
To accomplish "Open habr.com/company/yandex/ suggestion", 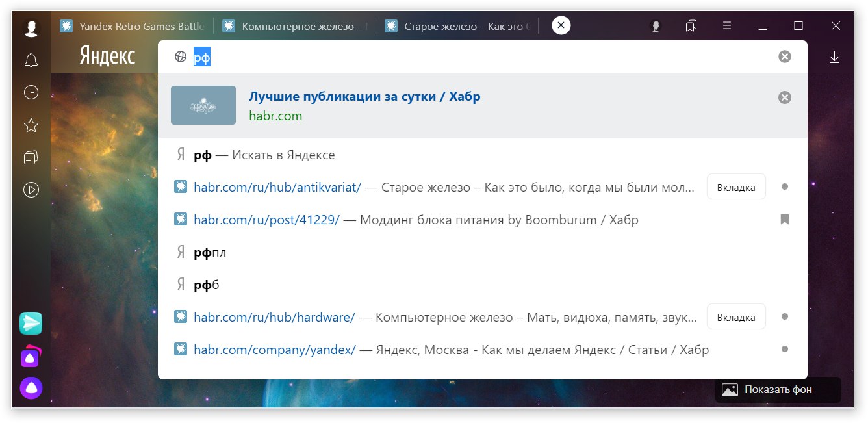I will 275,350.
